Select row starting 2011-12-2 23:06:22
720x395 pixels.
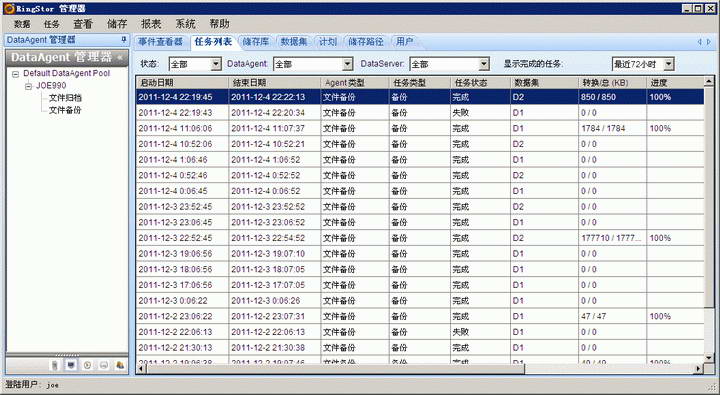[420, 316]
